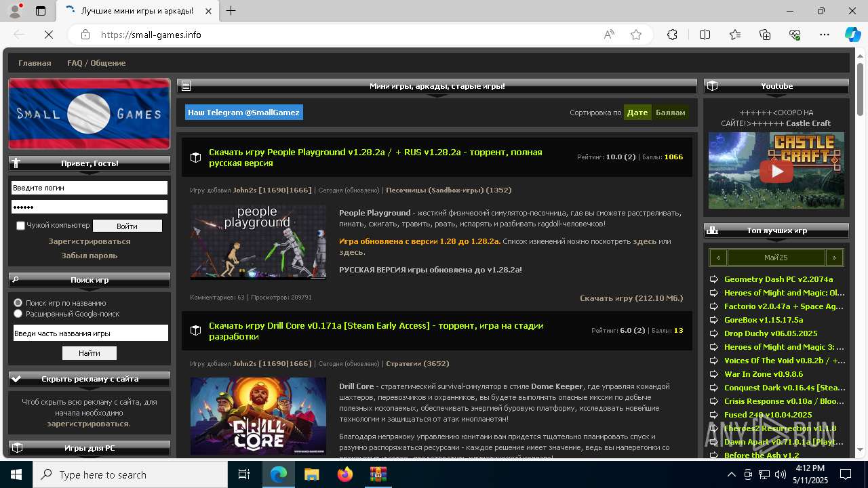This screenshot has width=868, height=488.
Task: Click the game name search field
Action: point(90,333)
